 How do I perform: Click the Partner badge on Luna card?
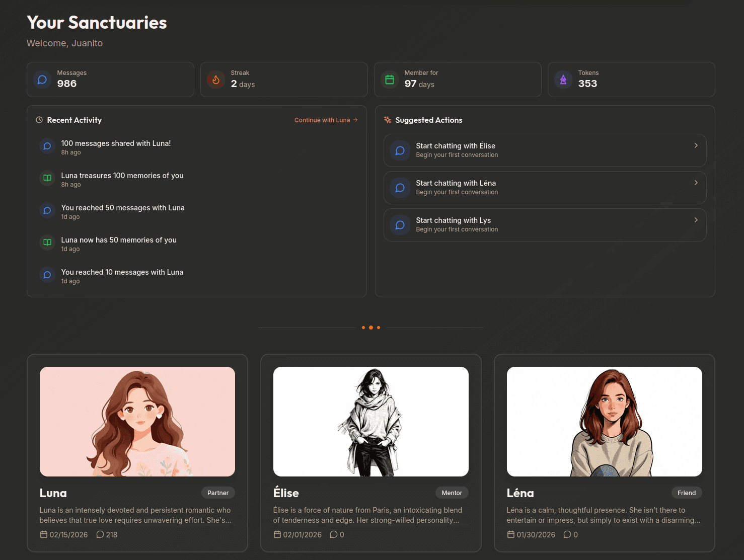218,493
